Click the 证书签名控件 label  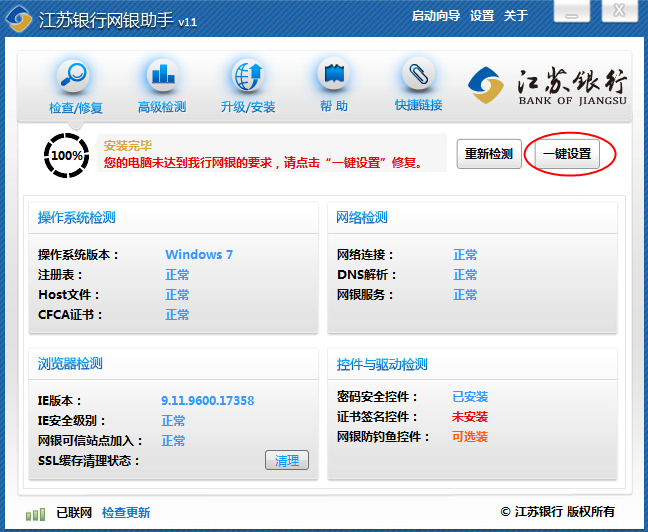point(377,417)
